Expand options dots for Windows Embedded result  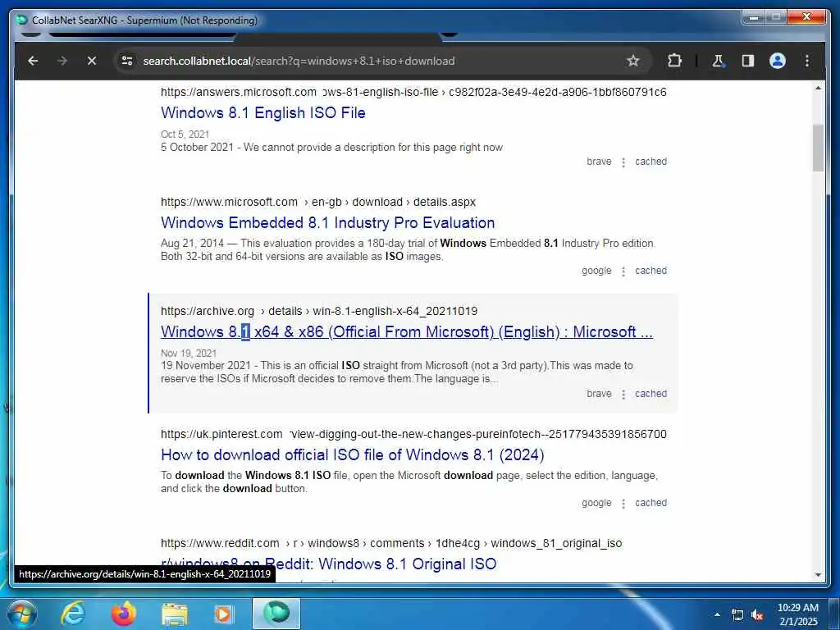[623, 272]
